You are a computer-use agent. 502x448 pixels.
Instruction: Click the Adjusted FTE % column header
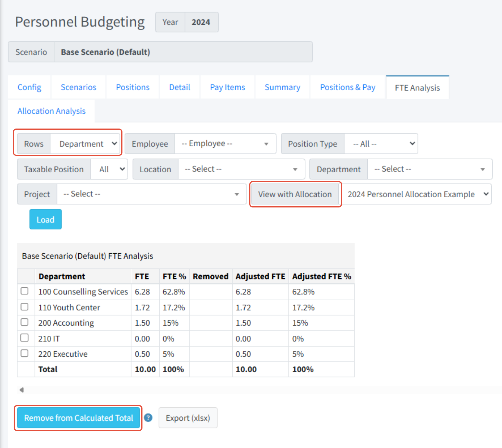[x=322, y=276]
